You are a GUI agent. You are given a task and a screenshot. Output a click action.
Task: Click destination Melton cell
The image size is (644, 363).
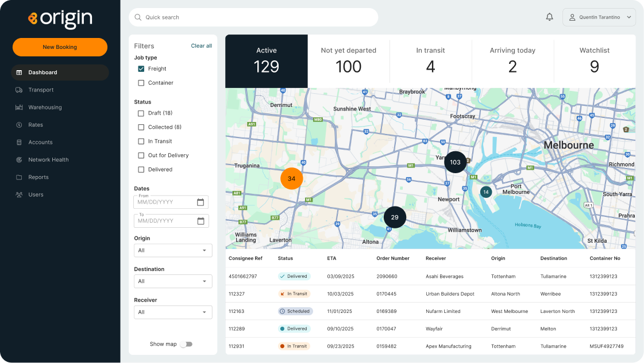(x=548, y=329)
